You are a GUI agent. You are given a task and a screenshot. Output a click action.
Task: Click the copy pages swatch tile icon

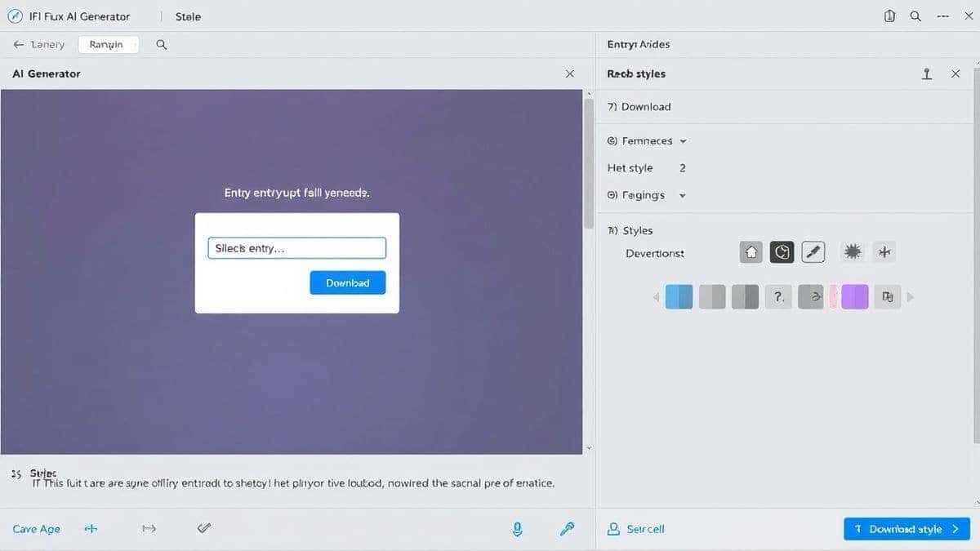[888, 297]
